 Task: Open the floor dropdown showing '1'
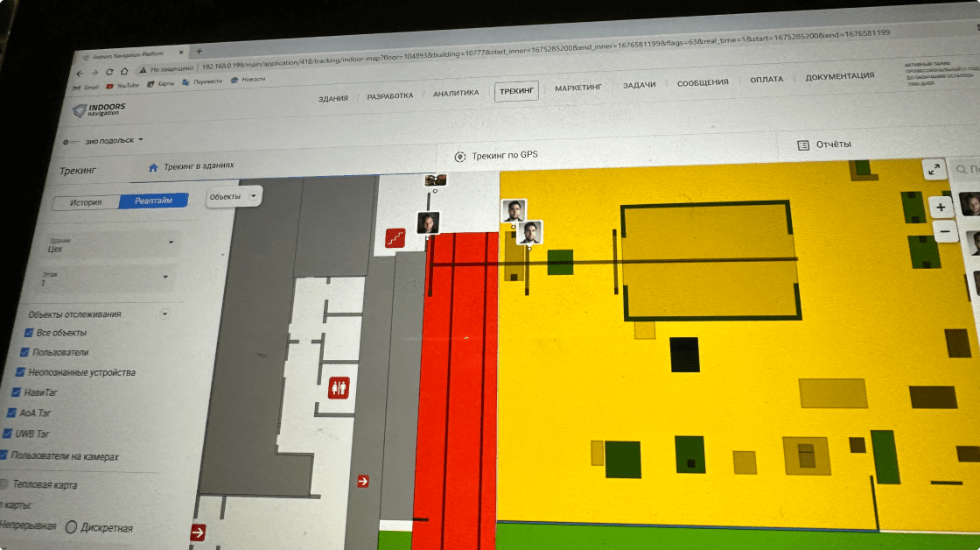(x=106, y=279)
